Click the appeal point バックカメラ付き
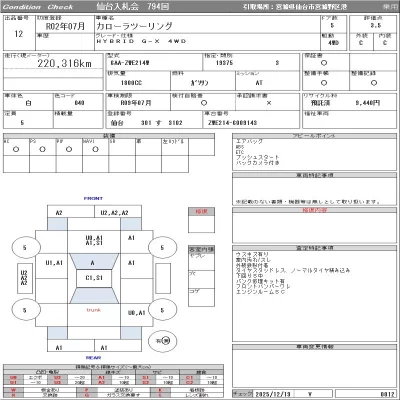 pyautogui.click(x=258, y=163)
